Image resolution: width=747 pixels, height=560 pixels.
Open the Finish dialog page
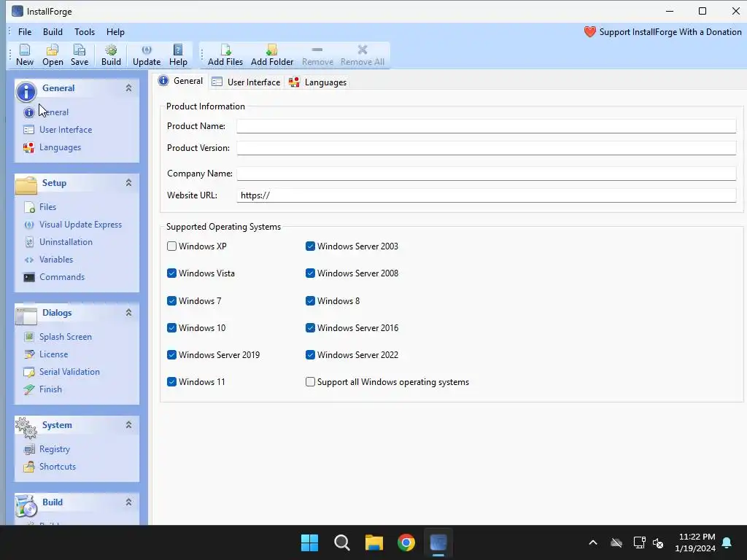43,389
